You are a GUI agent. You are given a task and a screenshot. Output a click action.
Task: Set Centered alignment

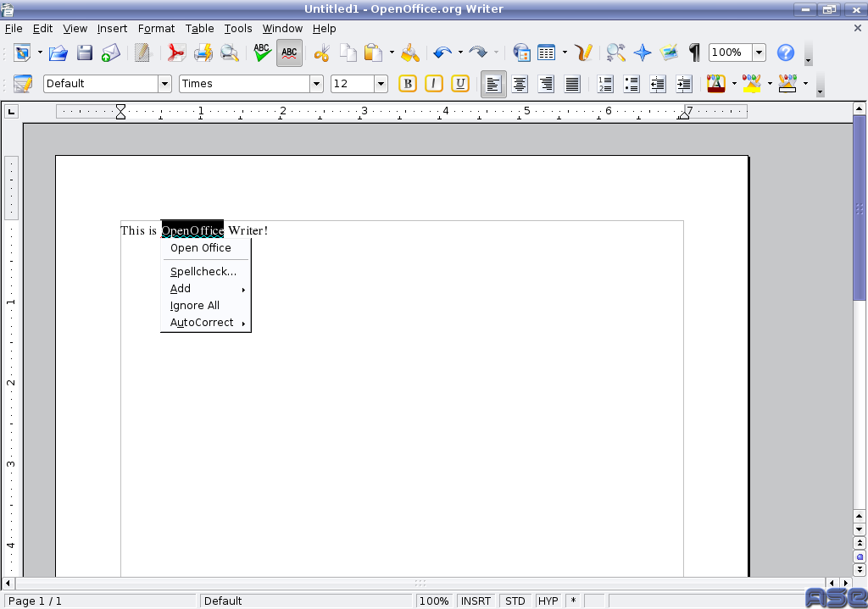[x=520, y=84]
